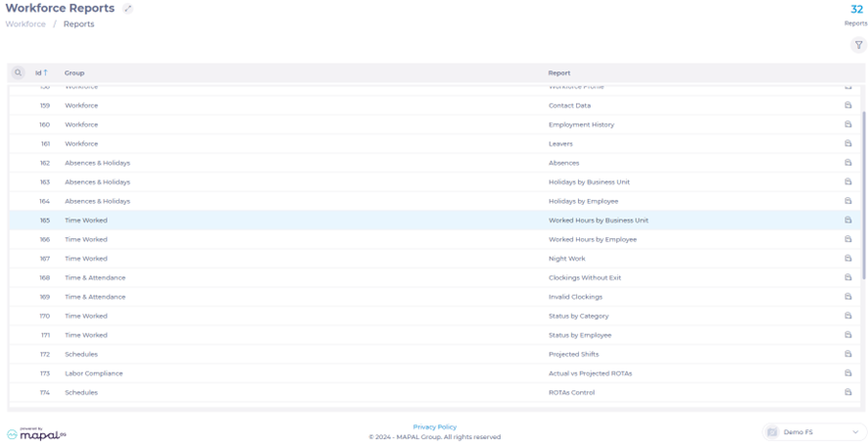Click the mapal logo in footer
Viewport: 868px width, 443px height.
coord(36,434)
